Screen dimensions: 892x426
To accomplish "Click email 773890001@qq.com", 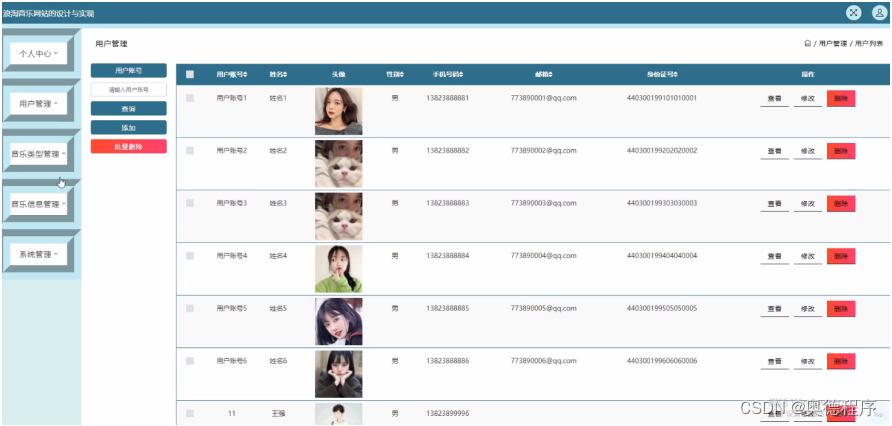I will click(544, 98).
